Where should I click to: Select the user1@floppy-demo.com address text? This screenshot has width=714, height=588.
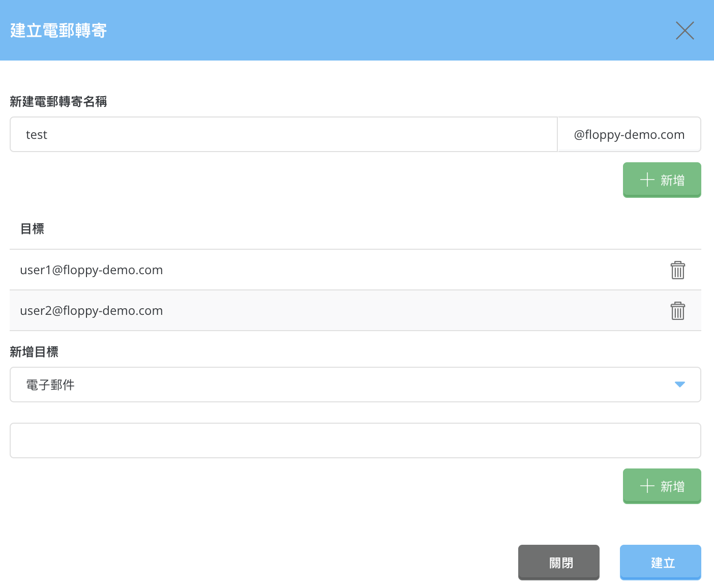tap(92, 270)
